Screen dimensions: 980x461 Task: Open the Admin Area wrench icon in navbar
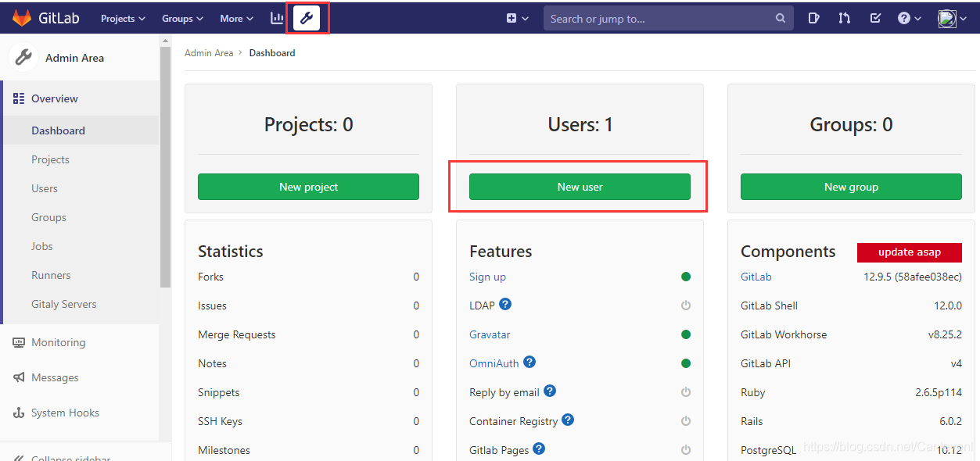307,18
